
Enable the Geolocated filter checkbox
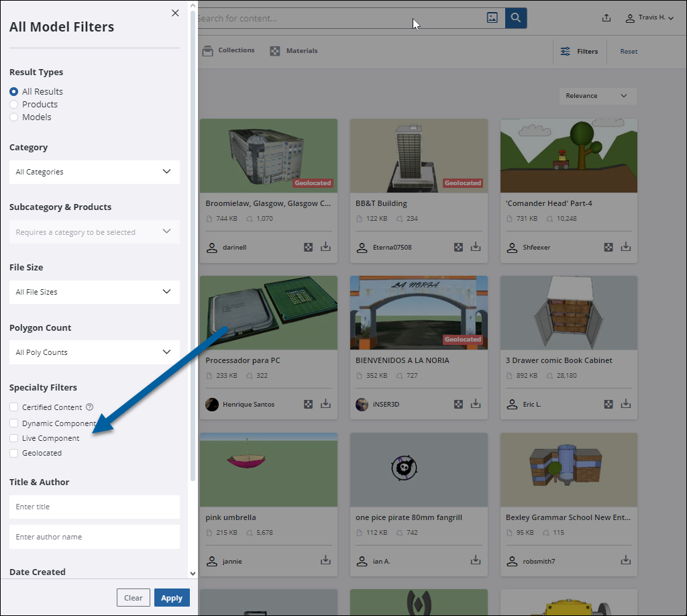coord(13,453)
